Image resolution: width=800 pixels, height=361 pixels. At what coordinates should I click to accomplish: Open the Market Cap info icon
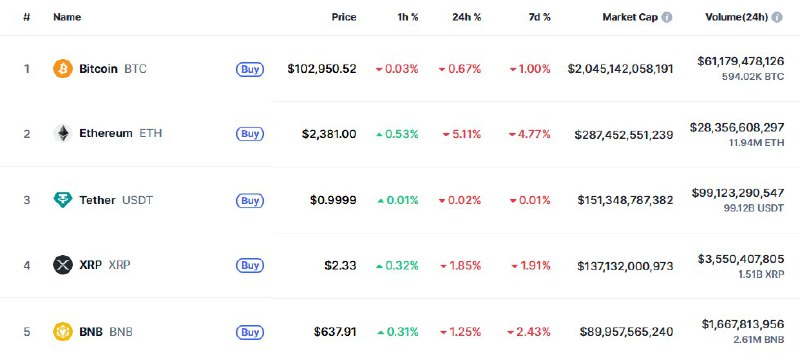point(666,17)
